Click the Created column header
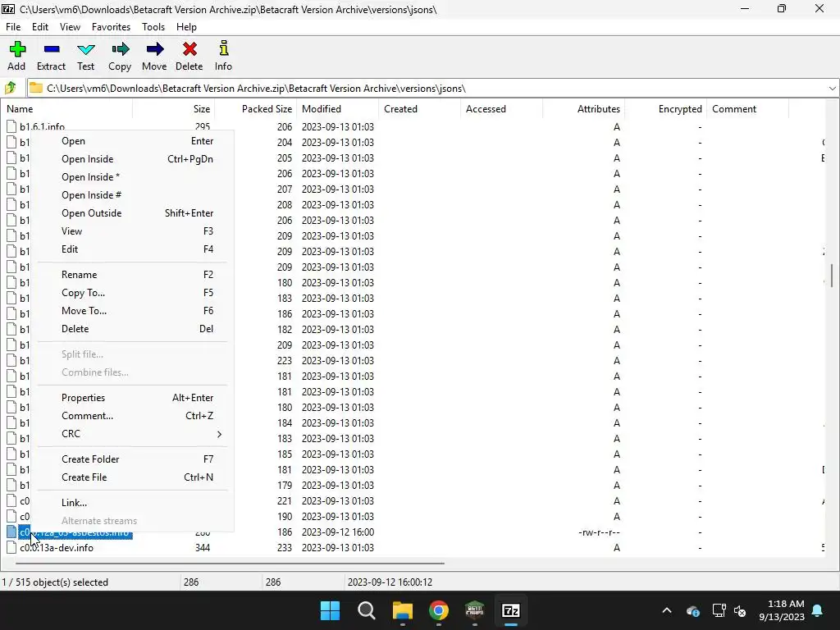Screen dimensions: 840x630 [419, 109]
